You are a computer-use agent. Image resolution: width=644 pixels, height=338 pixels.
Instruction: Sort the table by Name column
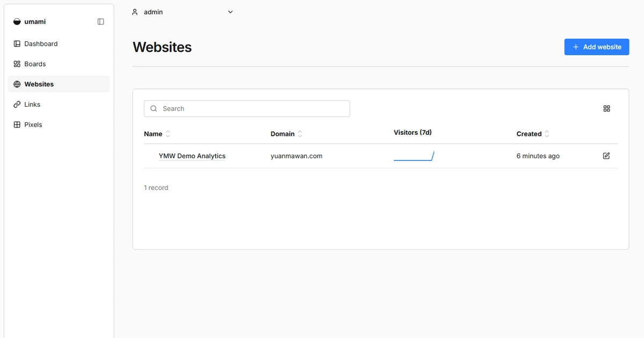tap(157, 134)
